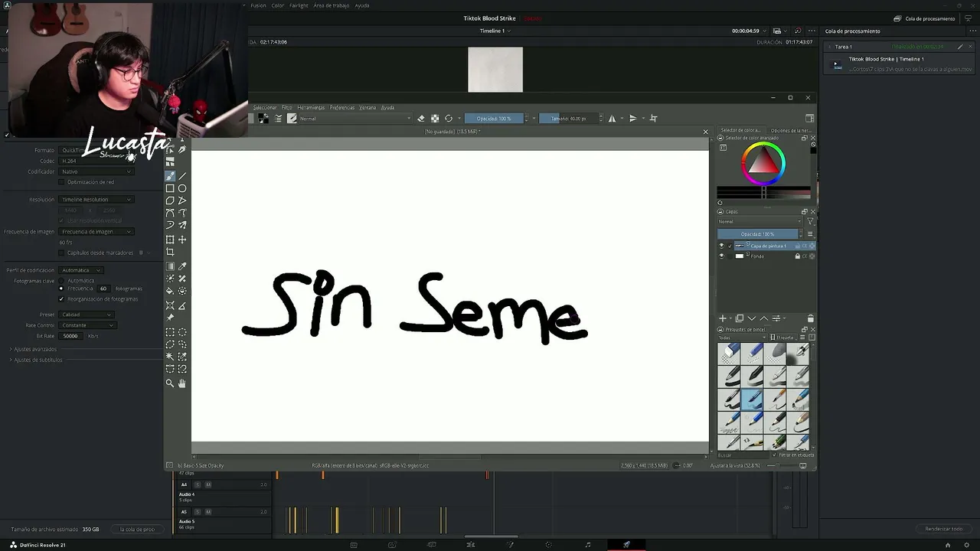This screenshot has width=980, height=551.
Task: Click the Renderizar todo button
Action: [x=944, y=529]
